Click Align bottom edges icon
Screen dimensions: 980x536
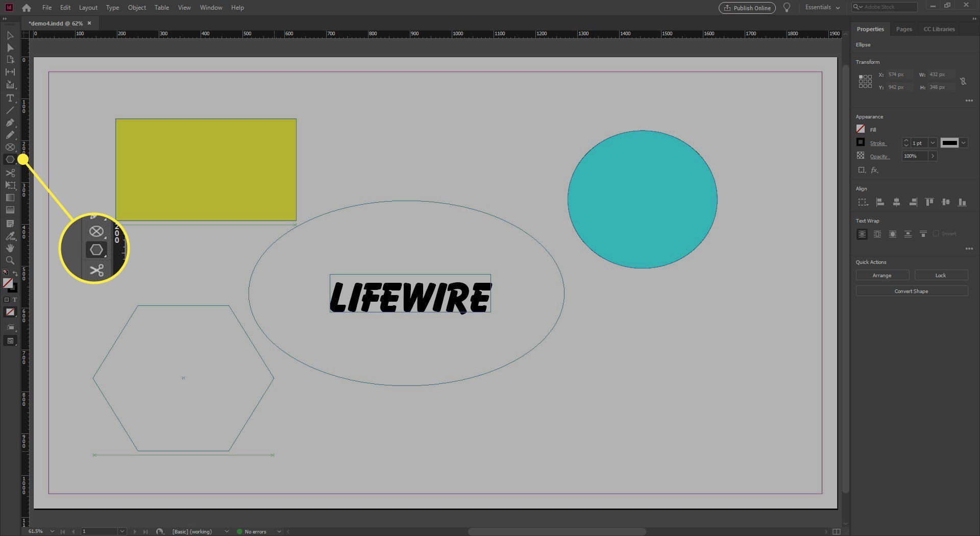pyautogui.click(x=962, y=202)
